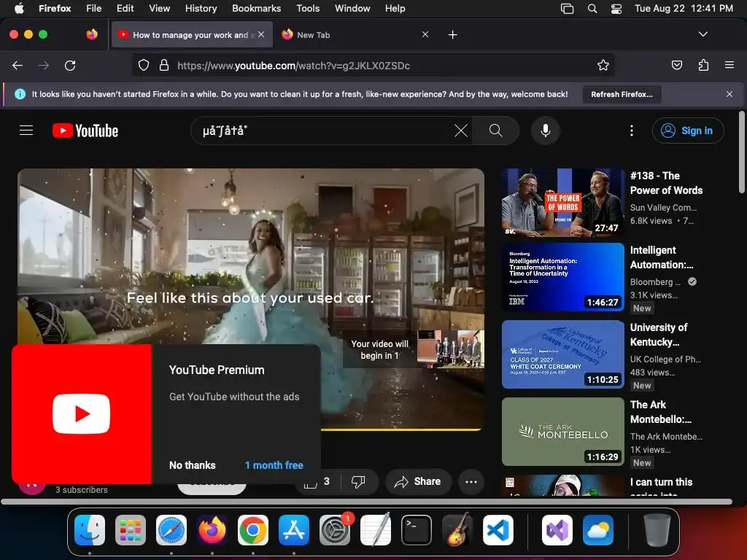Open University of Kentucky White Coat thumbnail
The height and width of the screenshot is (560, 747).
pos(563,354)
